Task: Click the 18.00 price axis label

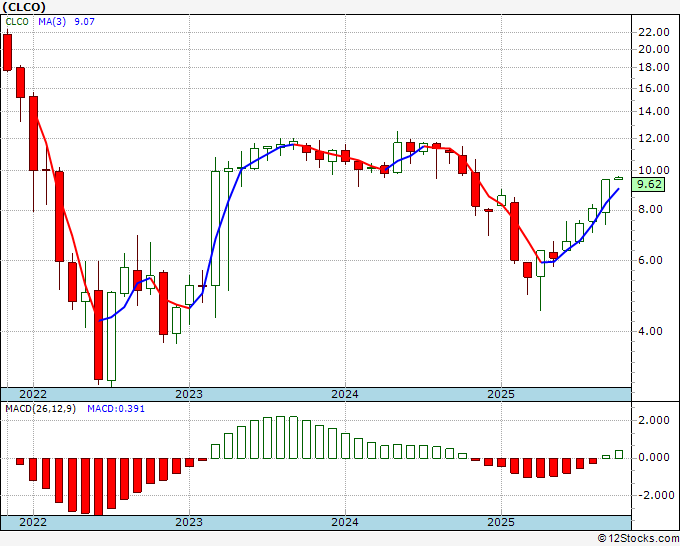Action: click(x=654, y=67)
